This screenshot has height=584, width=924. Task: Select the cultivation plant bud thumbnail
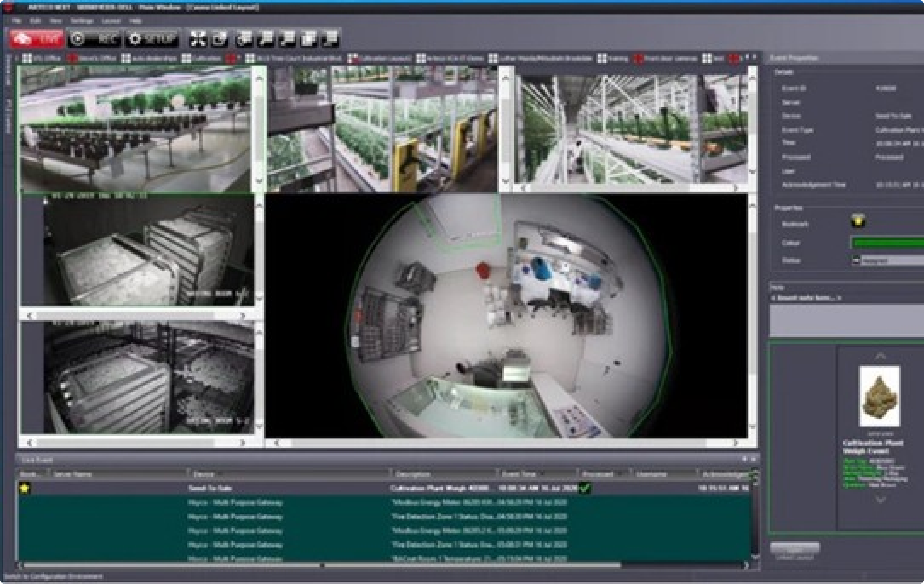(879, 396)
